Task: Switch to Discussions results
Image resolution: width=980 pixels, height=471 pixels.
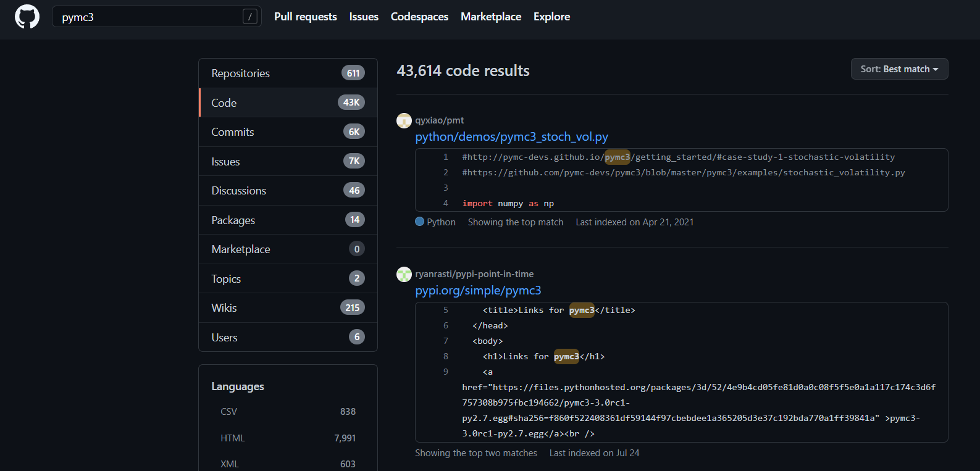Action: tap(288, 191)
